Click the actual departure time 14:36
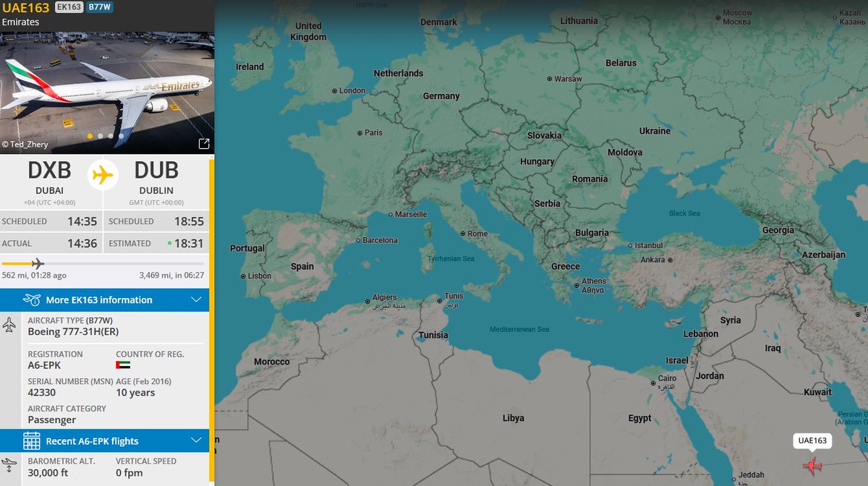The height and width of the screenshot is (486, 868). [x=83, y=244]
